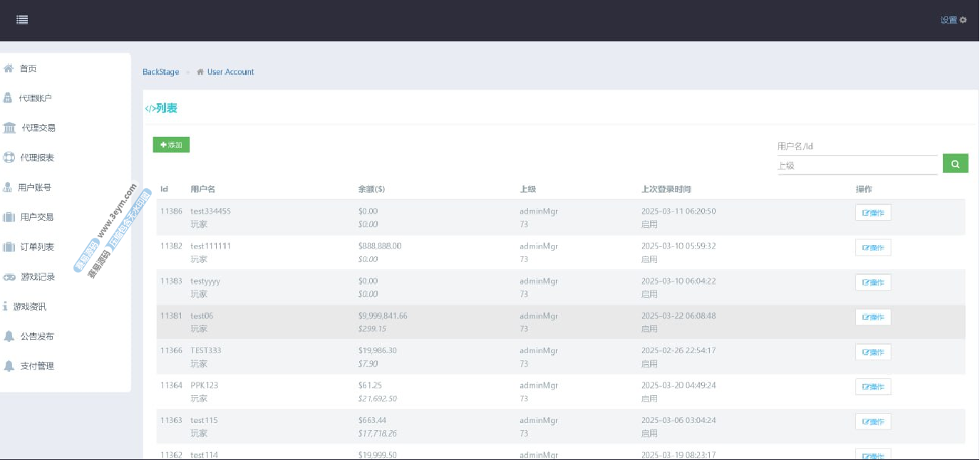Click the green 添加 button
Viewport: 980px width, 460px height.
click(x=171, y=145)
